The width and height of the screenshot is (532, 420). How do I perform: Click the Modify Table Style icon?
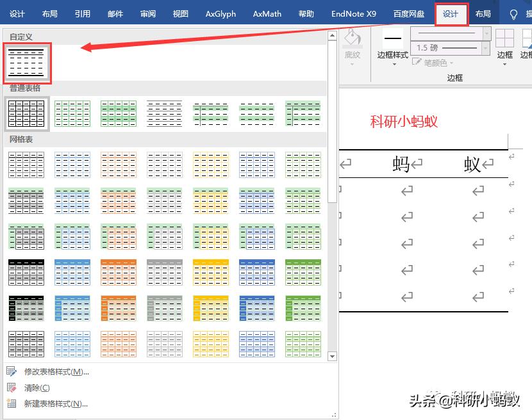pos(12,372)
